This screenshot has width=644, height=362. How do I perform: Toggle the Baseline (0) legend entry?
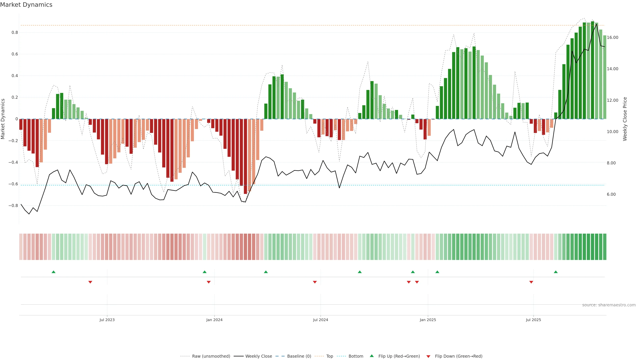click(299, 356)
